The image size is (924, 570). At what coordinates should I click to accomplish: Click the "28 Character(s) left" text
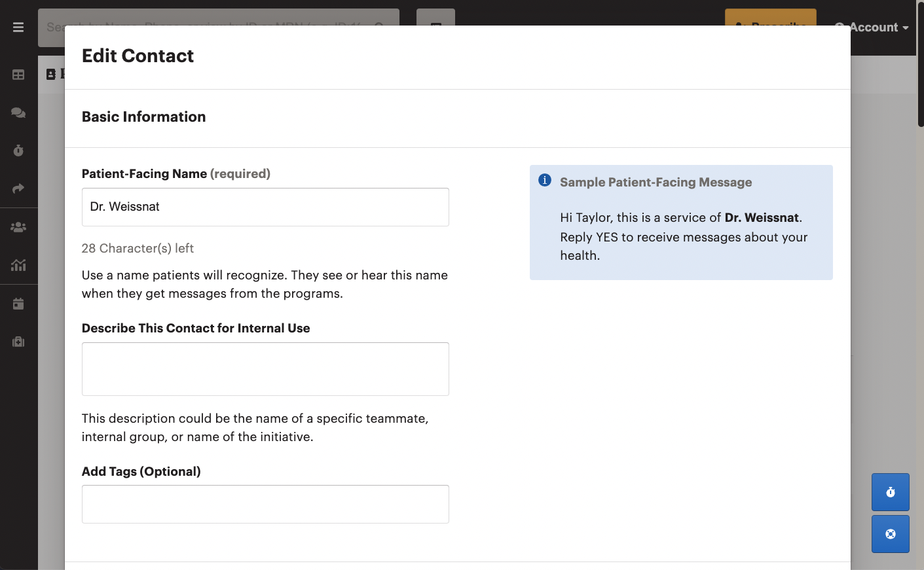click(138, 249)
